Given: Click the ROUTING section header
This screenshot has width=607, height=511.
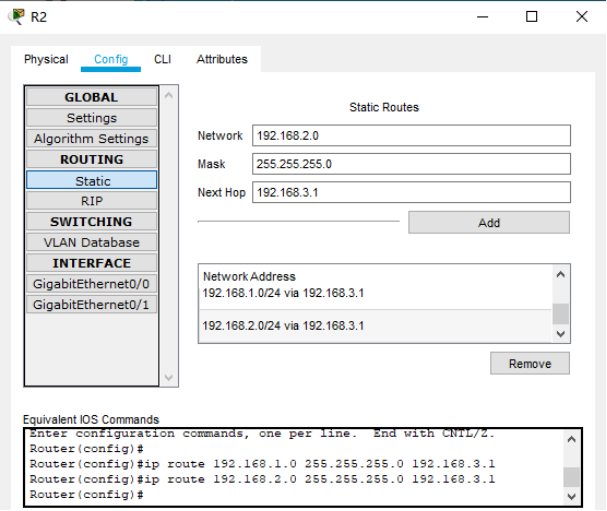Looking at the screenshot, I should click(x=91, y=159).
